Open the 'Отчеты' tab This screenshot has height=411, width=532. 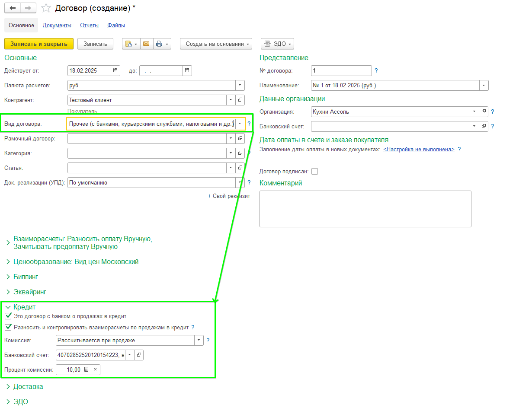pos(89,25)
